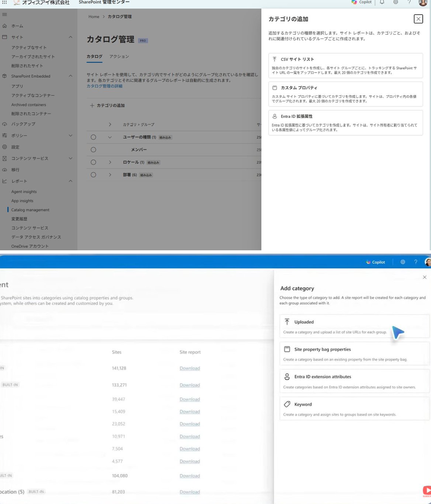Image resolution: width=431 pixels, height=504 pixels.
Task: Choose the CSV サイト リスト category option
Action: [x=345, y=66]
